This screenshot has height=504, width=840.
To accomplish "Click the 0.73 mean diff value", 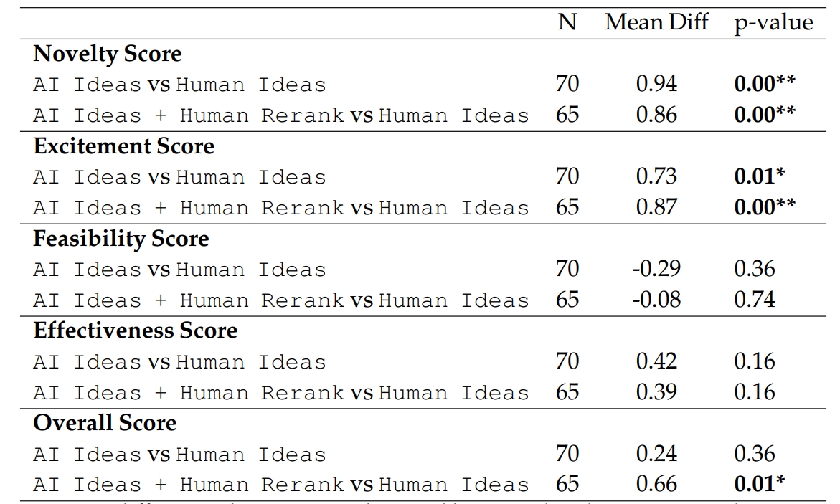I will click(656, 177).
